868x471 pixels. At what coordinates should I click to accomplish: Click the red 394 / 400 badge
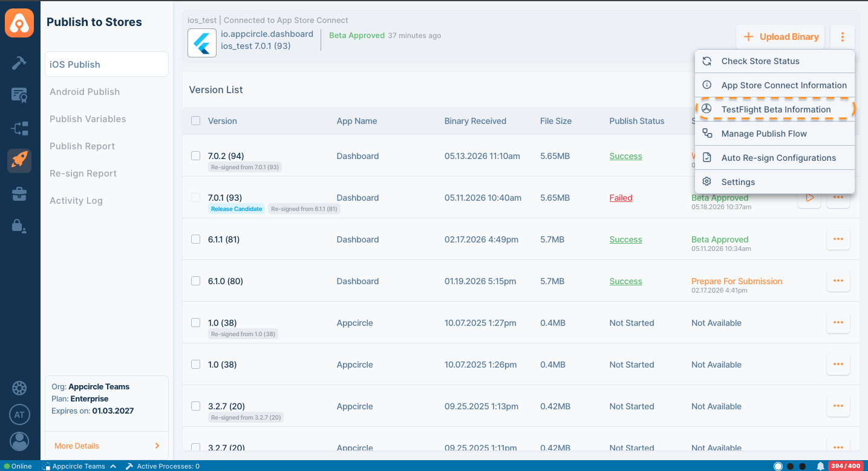click(846, 466)
